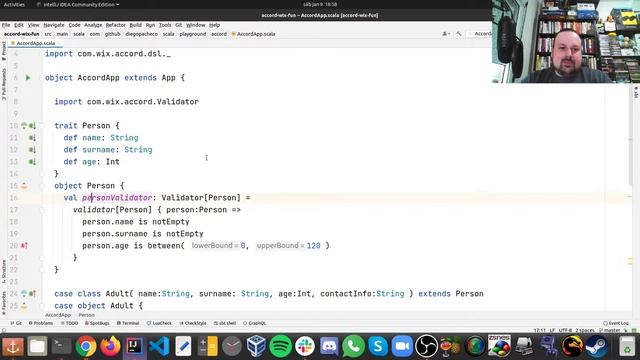Collapse the object Person code block
The width and height of the screenshot is (640, 360).
pyautogui.click(x=42, y=186)
